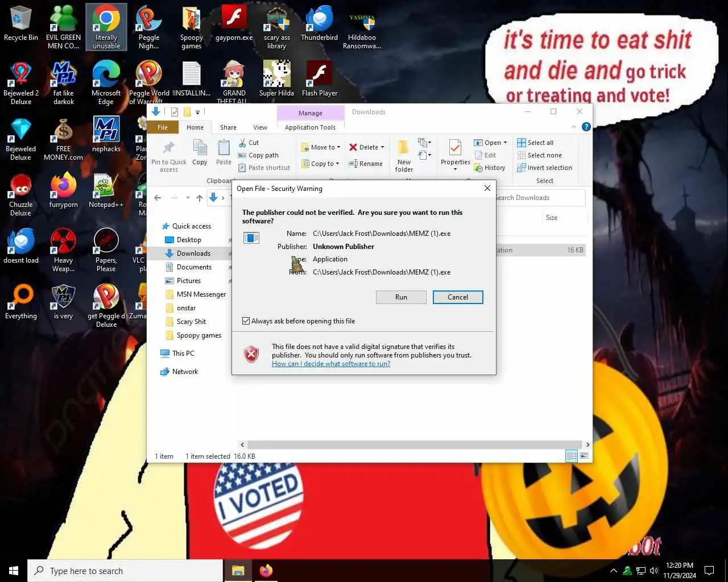Open Peggle Nights desktop icon
The image size is (728, 582).
pyautogui.click(x=149, y=27)
